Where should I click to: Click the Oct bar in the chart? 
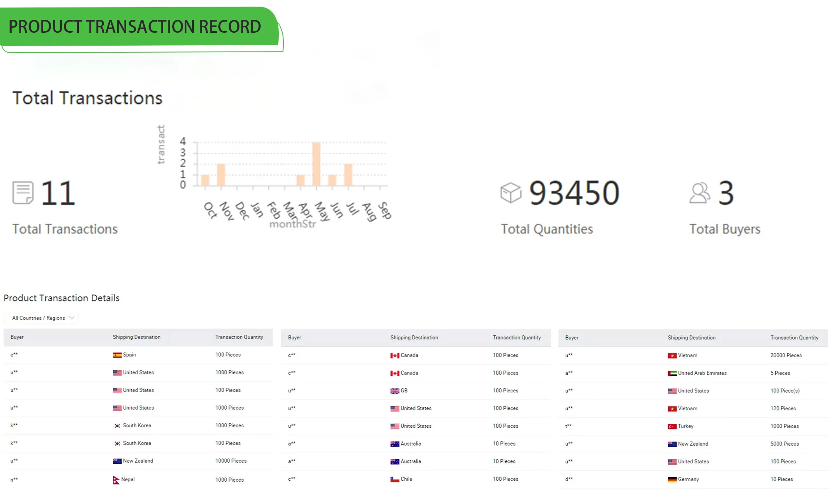click(x=205, y=180)
